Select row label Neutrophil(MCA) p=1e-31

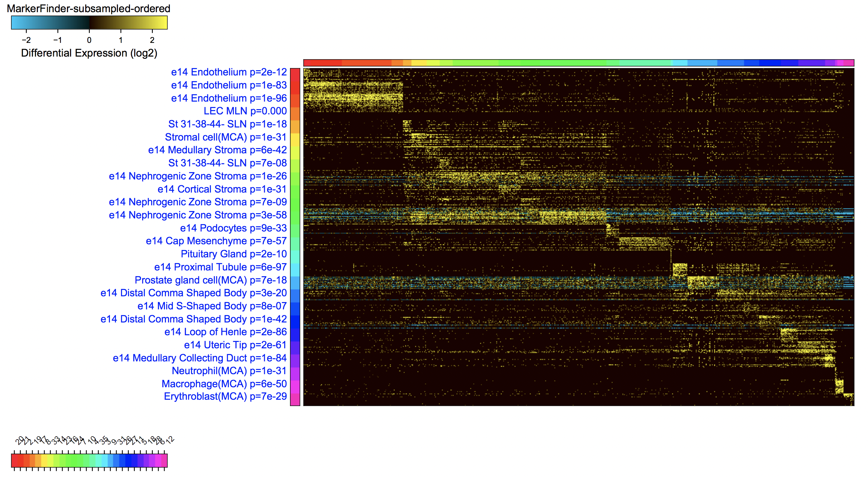pos(229,371)
